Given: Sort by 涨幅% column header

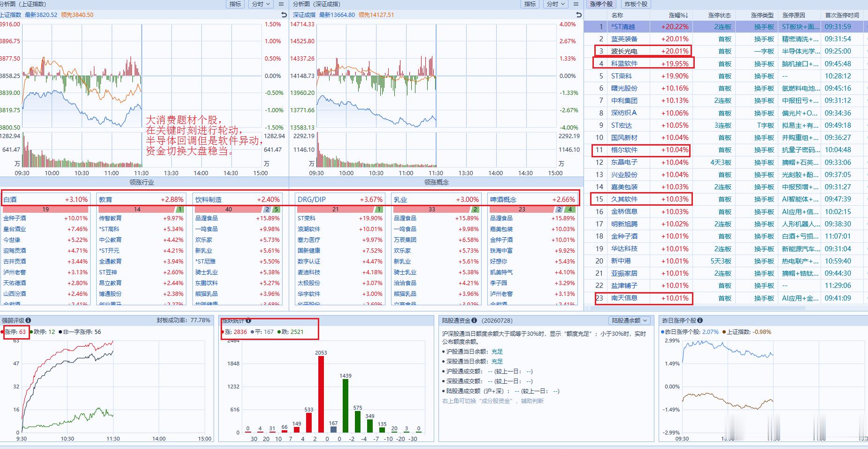Looking at the screenshot, I should tap(678, 15).
